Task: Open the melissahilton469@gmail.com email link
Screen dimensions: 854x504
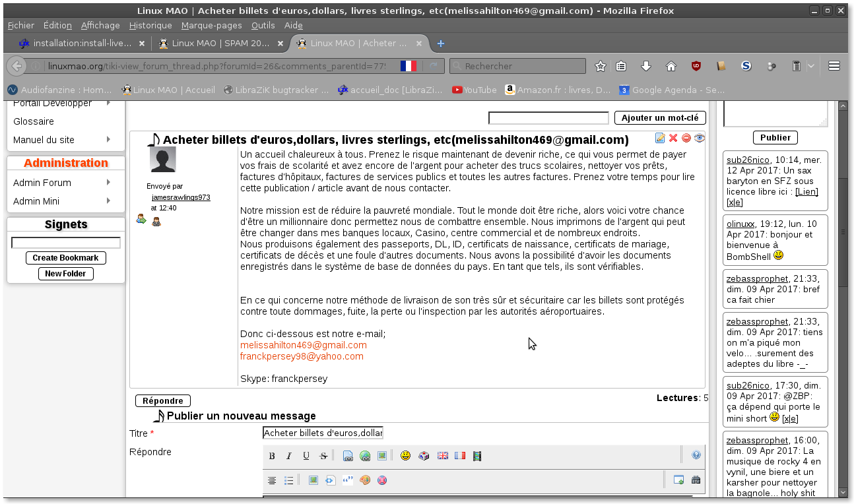Action: click(304, 345)
